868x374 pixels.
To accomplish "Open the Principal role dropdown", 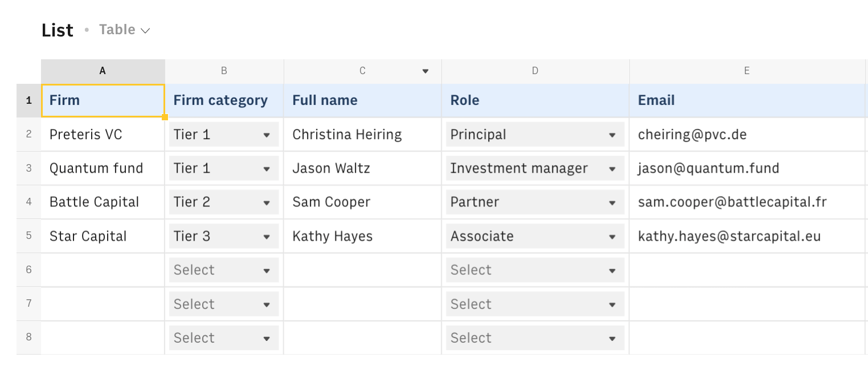I will [612, 135].
